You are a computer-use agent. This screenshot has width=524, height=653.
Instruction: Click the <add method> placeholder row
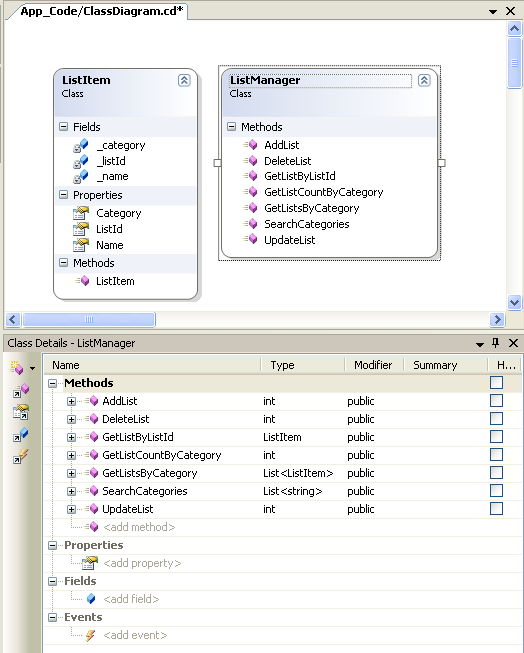click(139, 527)
